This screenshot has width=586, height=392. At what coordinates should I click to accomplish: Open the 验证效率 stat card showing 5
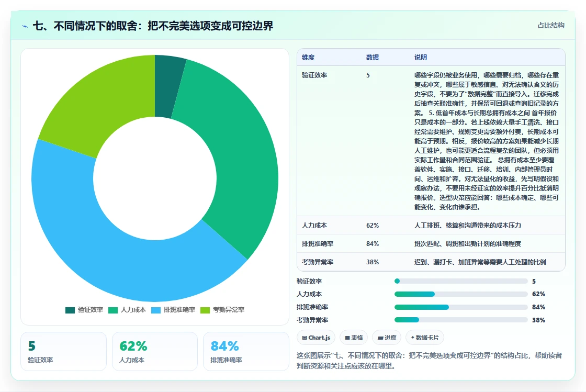[63, 351]
